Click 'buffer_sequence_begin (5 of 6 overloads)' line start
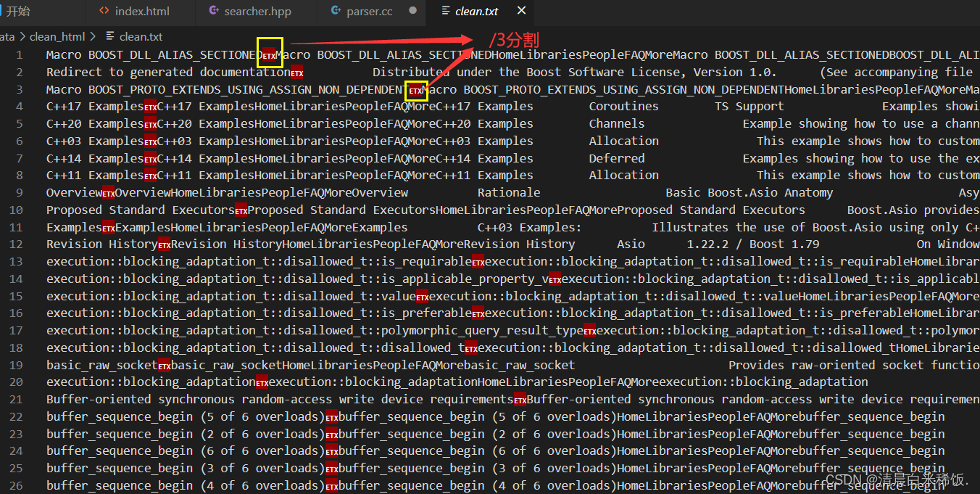The image size is (980, 494). coord(186,417)
